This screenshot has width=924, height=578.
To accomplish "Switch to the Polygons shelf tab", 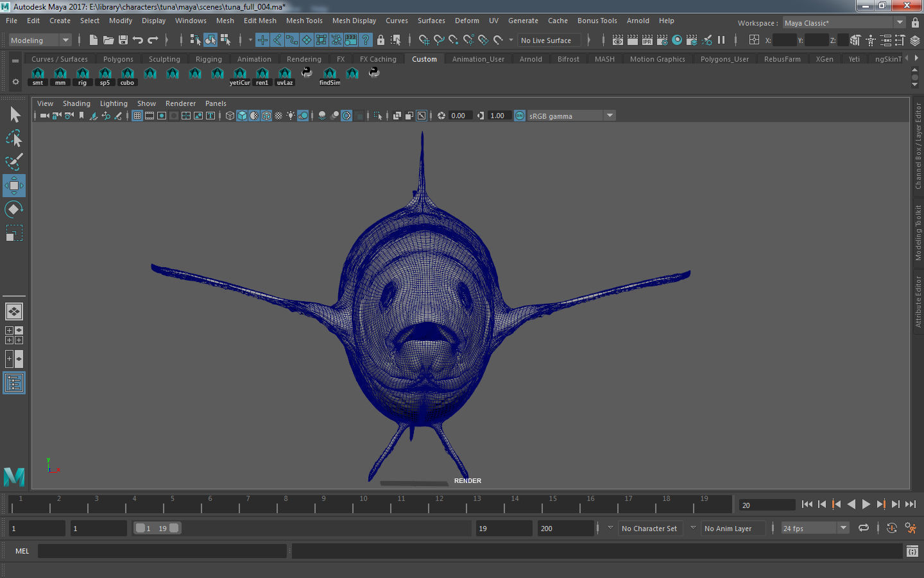I will 119,59.
